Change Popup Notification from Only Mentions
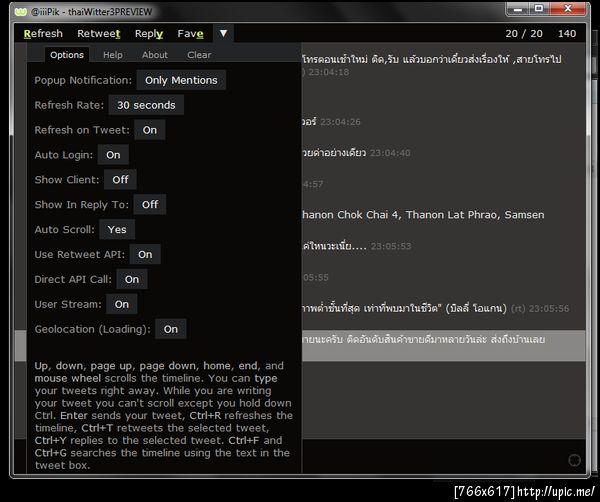 [x=181, y=80]
